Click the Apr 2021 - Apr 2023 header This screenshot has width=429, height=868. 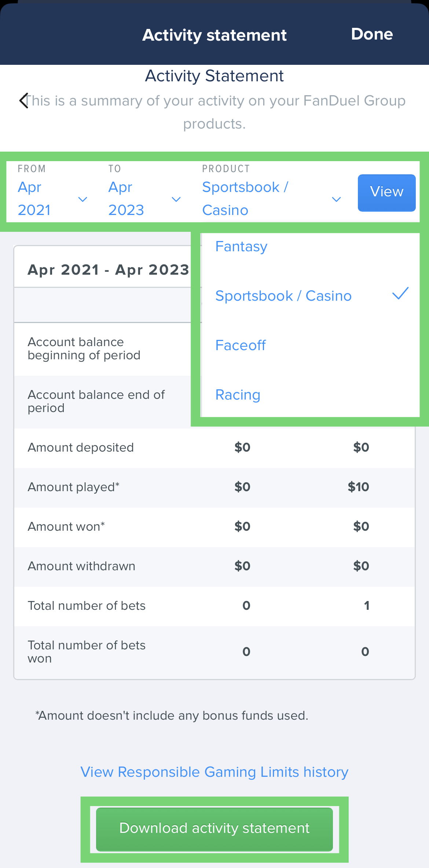point(109,270)
